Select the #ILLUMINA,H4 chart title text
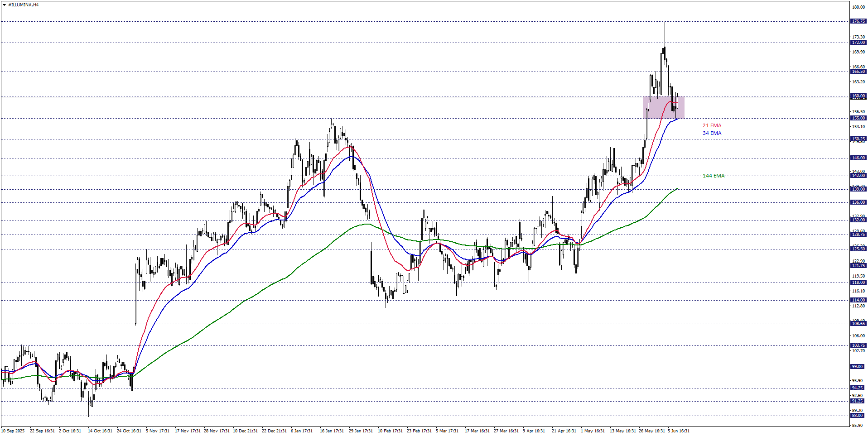 (x=24, y=5)
